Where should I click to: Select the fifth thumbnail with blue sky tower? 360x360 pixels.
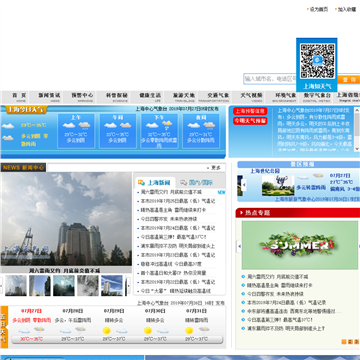(x=112, y=286)
